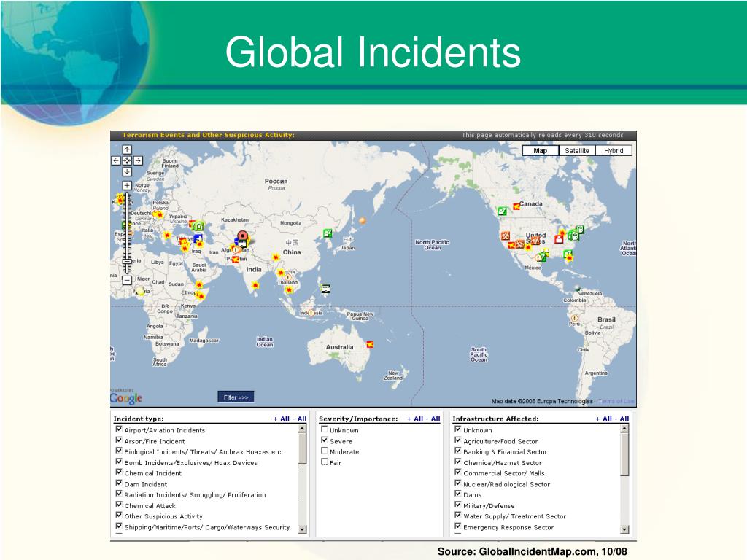The image size is (747, 560).
Task: Click the Incident type scrollbar thumb
Action: tap(302, 448)
